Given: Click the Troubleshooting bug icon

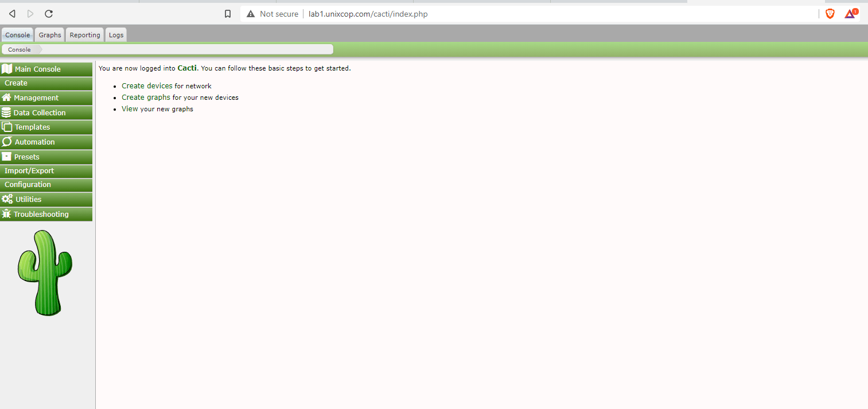Looking at the screenshot, I should 6,214.
